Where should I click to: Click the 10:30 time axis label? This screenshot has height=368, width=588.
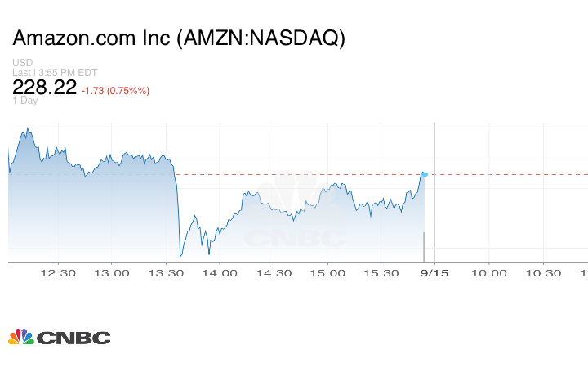[542, 273]
